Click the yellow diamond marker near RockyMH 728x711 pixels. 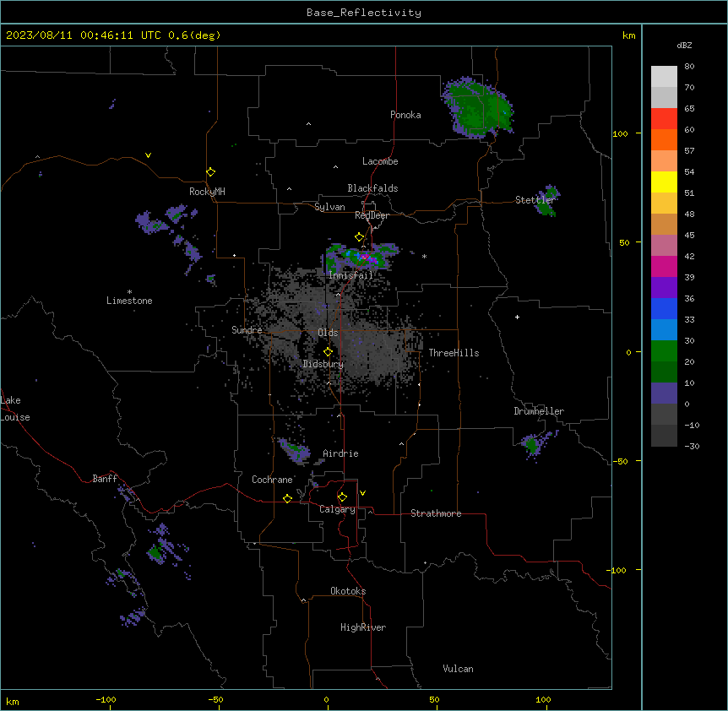pyautogui.click(x=210, y=172)
